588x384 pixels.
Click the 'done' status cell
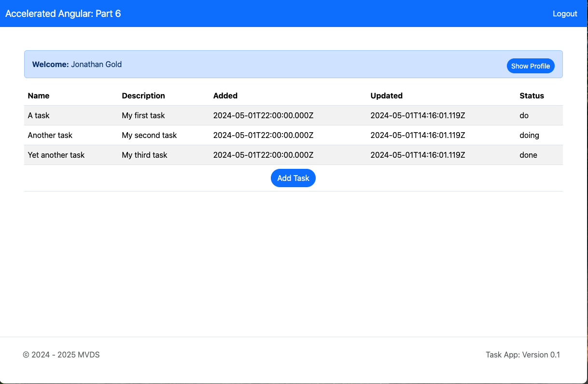click(529, 155)
